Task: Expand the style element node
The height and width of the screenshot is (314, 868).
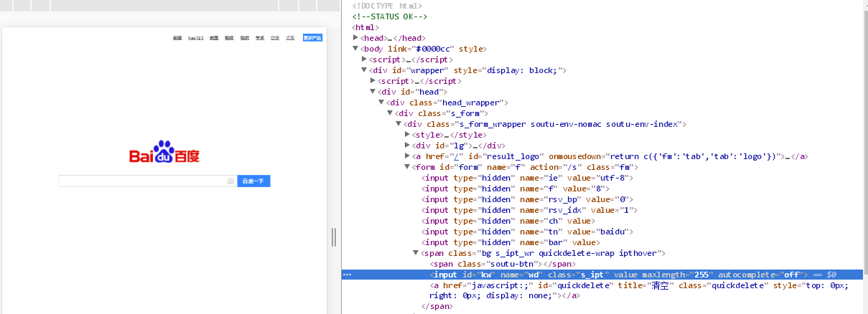Action: tap(408, 135)
